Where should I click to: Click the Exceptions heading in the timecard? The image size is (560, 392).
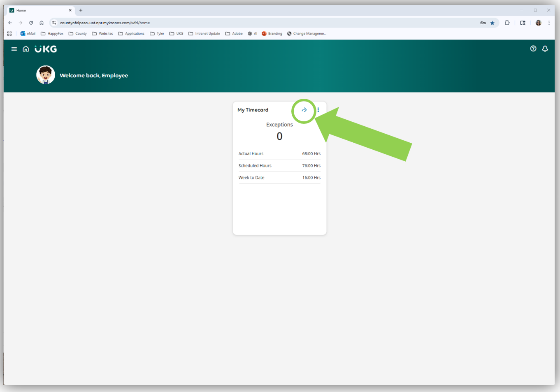point(279,125)
